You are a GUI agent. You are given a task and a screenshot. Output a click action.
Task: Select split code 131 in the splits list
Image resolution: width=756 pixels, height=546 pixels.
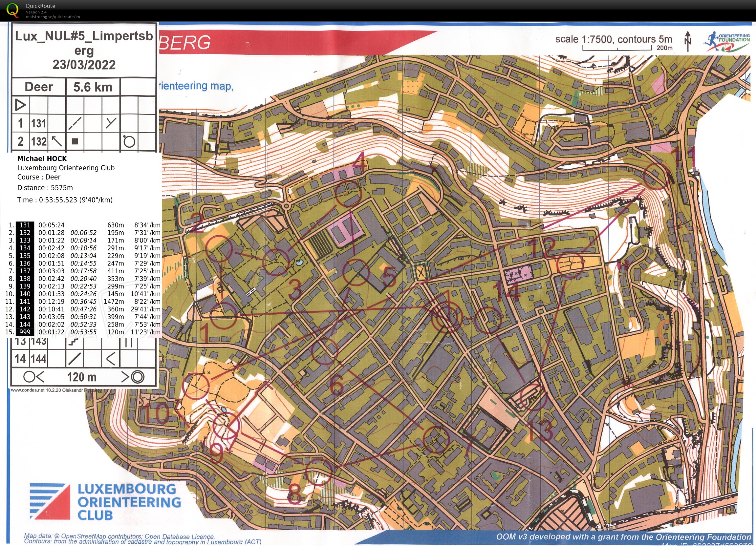[x=25, y=225]
